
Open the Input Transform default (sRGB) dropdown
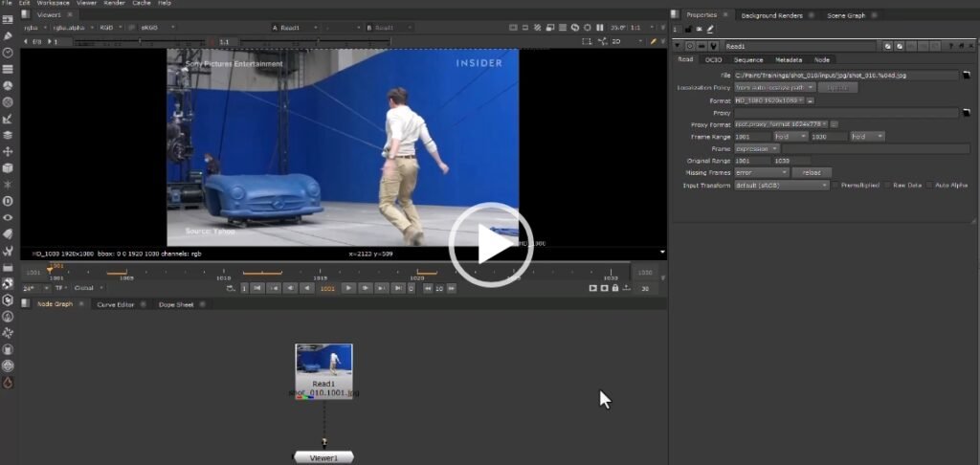tap(782, 186)
